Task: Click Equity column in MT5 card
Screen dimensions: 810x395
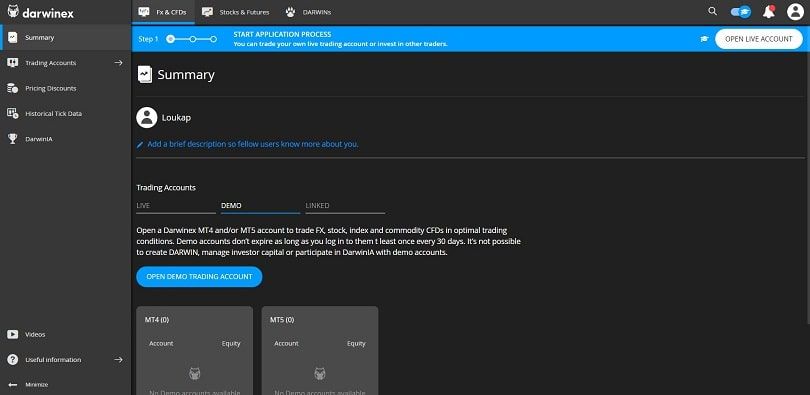Action: tap(356, 343)
